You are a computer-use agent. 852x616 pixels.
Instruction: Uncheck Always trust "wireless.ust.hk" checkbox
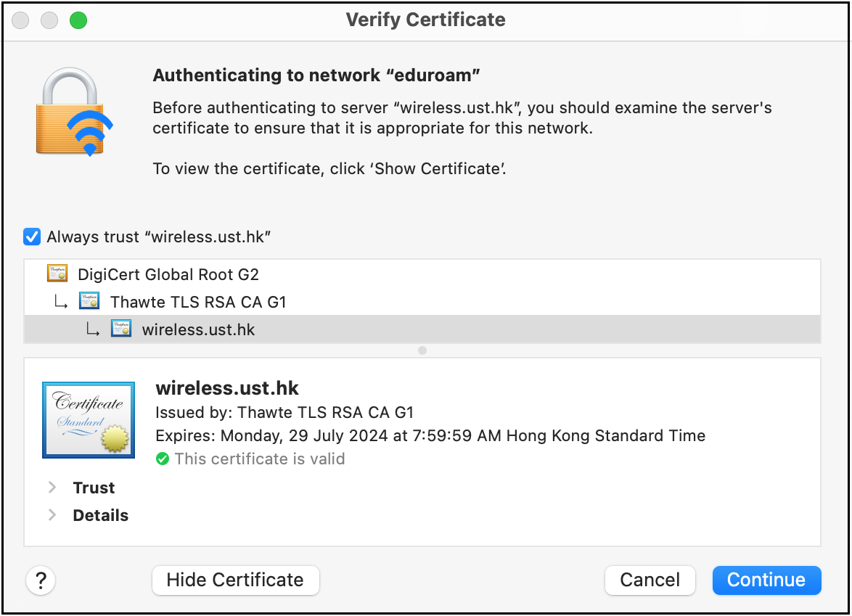(x=32, y=237)
